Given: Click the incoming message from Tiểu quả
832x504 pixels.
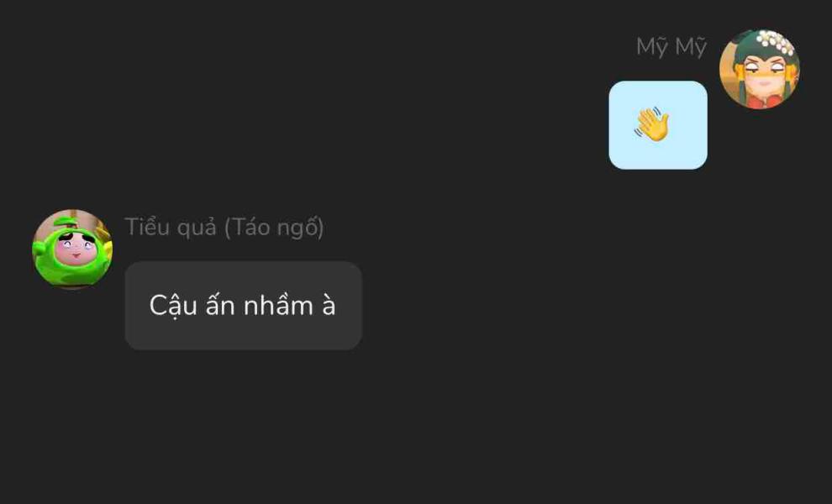Looking at the screenshot, I should point(243,306).
